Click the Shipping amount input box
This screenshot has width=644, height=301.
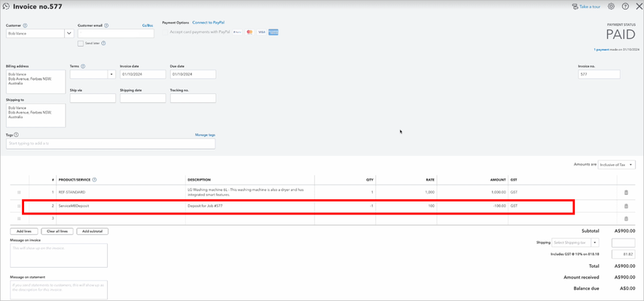coord(624,243)
